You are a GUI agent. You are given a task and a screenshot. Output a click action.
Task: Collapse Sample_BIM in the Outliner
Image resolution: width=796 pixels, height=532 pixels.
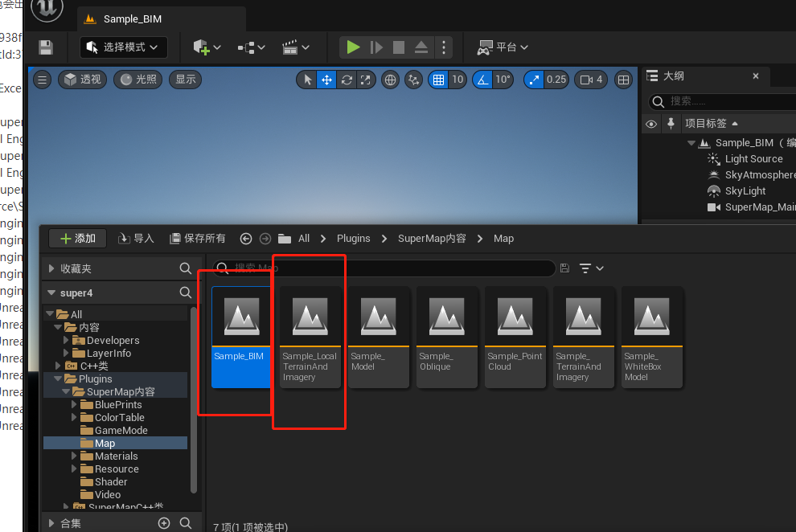tap(691, 143)
